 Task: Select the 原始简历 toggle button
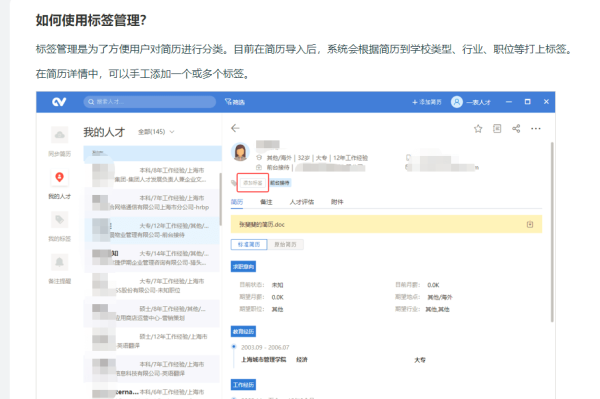click(x=285, y=244)
